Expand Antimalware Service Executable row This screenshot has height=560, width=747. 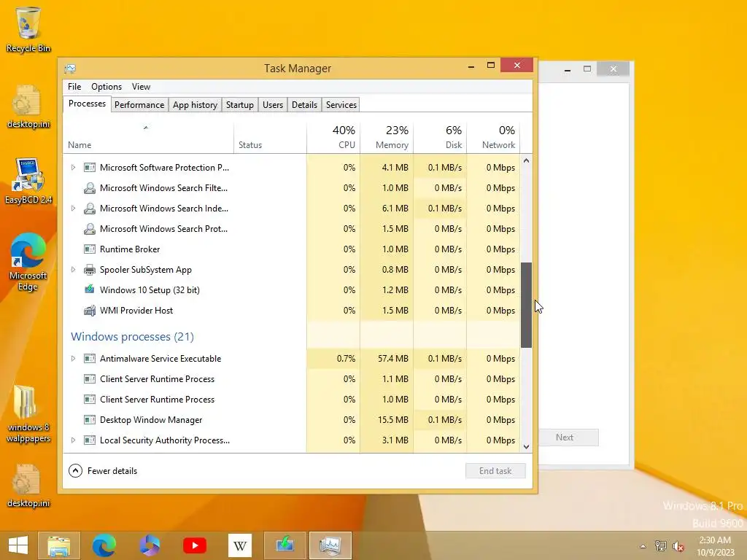click(x=73, y=359)
